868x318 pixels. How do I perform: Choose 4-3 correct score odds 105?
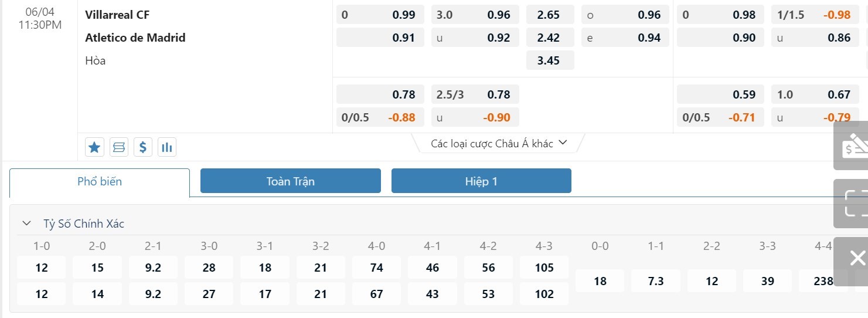544,268
